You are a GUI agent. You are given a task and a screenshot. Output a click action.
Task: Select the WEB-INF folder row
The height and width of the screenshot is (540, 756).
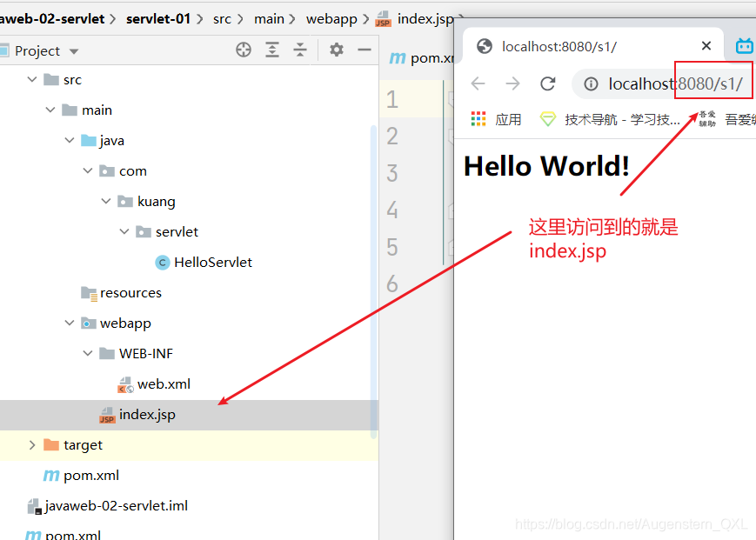click(136, 353)
